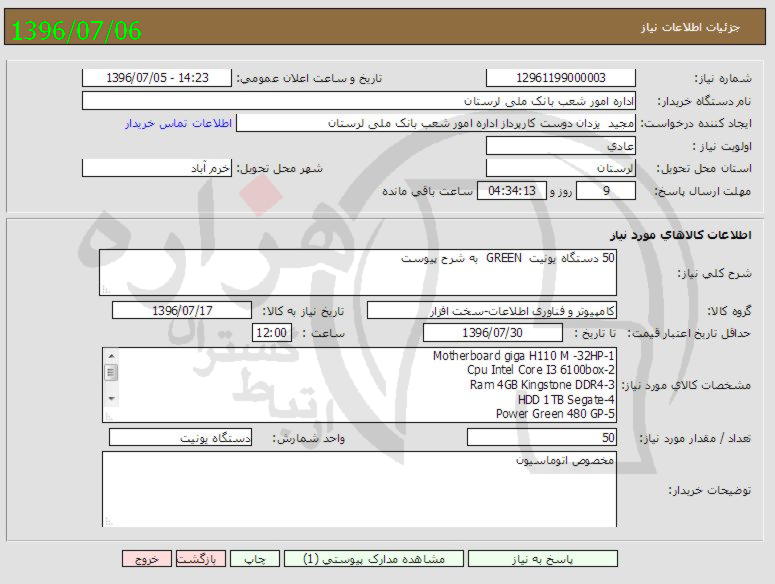The image size is (775, 584).
Task: Click the pink 'خروج' exit button
Action: pos(148,560)
